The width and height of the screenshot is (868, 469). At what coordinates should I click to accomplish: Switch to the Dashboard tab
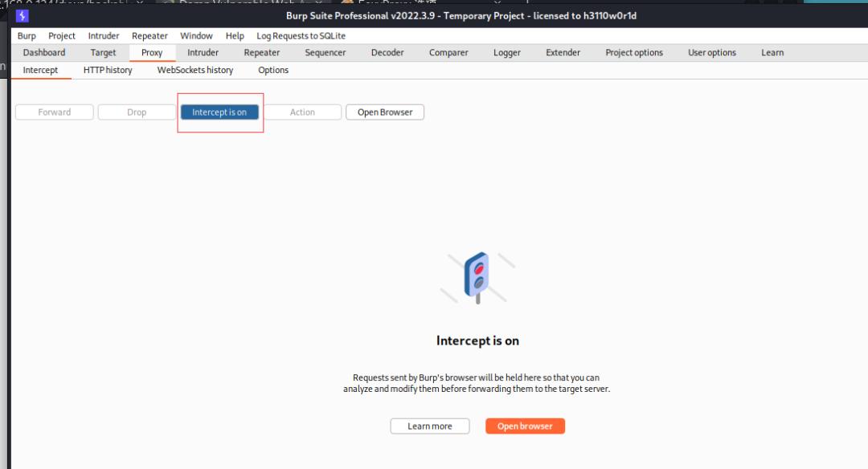tap(43, 52)
